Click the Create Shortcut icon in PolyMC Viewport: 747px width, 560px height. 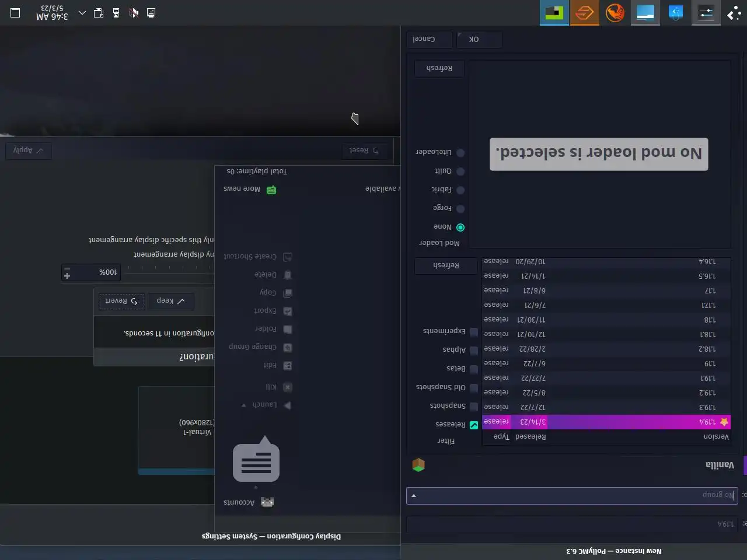click(287, 257)
